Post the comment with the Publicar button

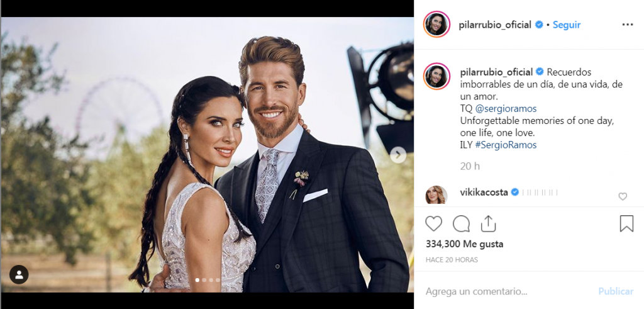616,291
